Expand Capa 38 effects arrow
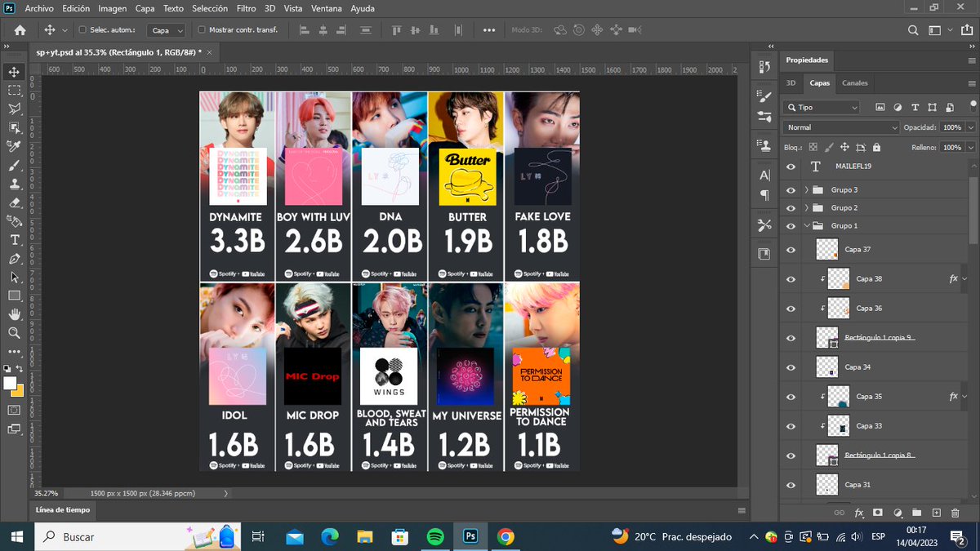Screen dimensions: 980x551 (x=964, y=279)
